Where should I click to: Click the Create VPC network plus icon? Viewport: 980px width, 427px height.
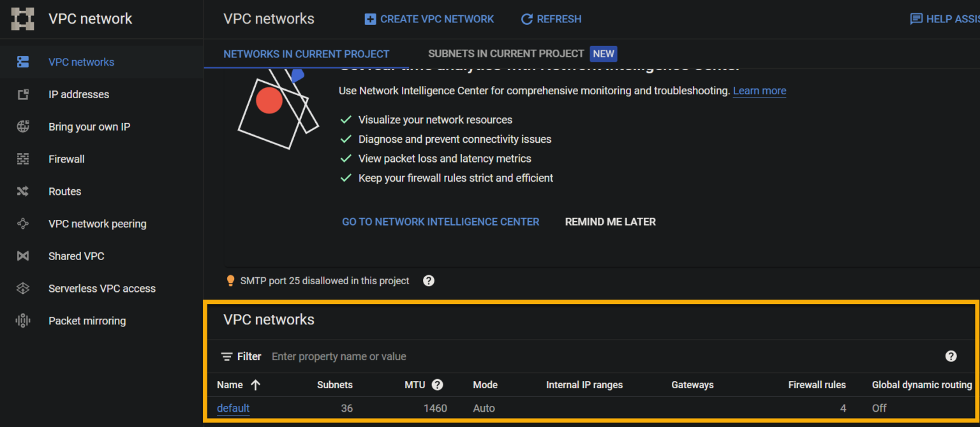(x=370, y=18)
